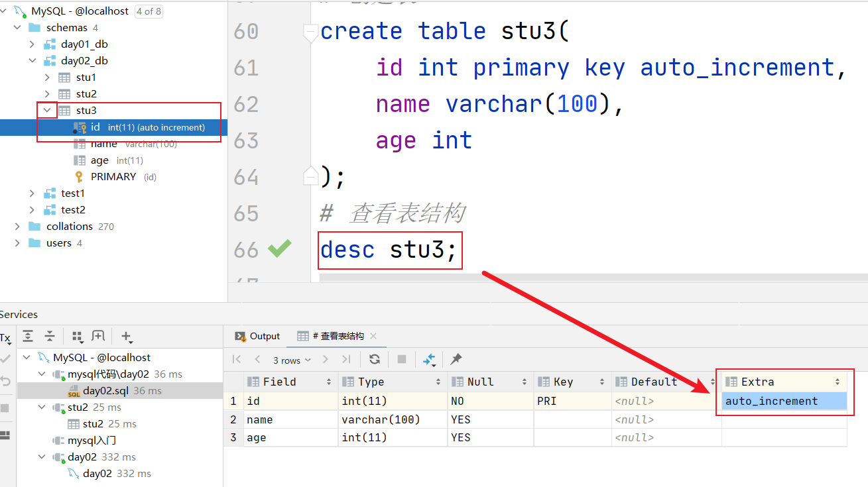Close the 查看表结构 result tab
This screenshot has width=868, height=487.
pyautogui.click(x=373, y=336)
